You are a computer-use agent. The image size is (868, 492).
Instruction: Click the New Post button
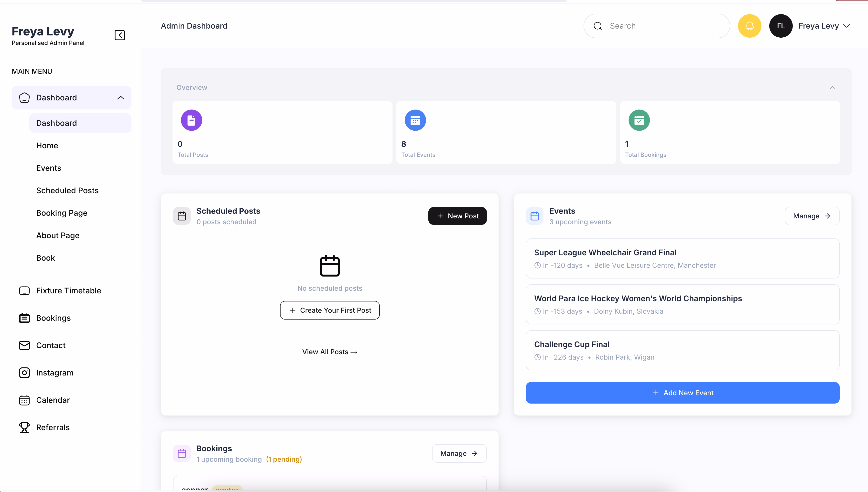tap(457, 216)
